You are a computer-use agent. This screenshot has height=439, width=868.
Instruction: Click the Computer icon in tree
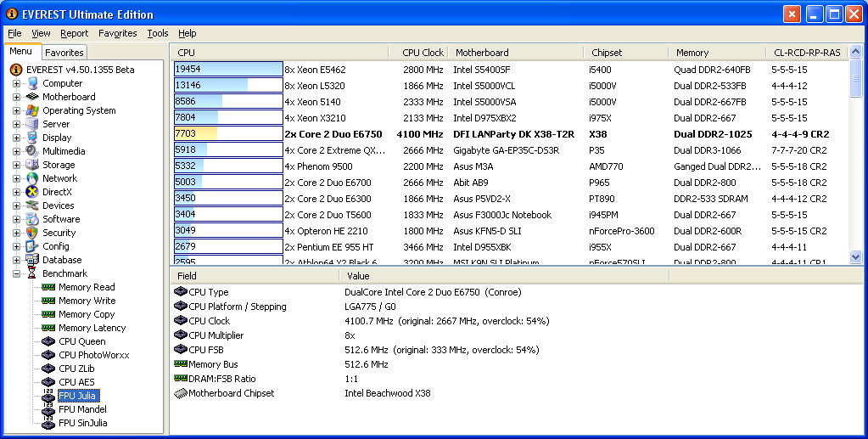pyautogui.click(x=32, y=83)
